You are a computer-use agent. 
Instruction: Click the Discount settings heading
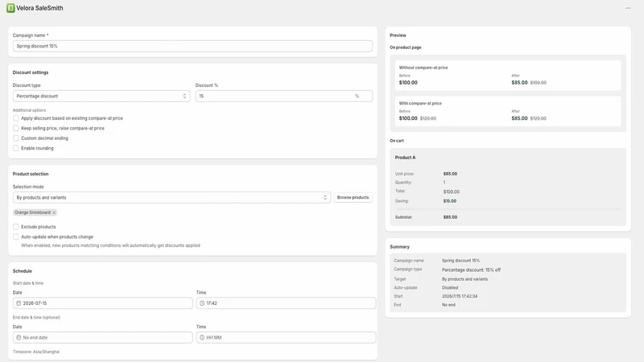pos(31,72)
